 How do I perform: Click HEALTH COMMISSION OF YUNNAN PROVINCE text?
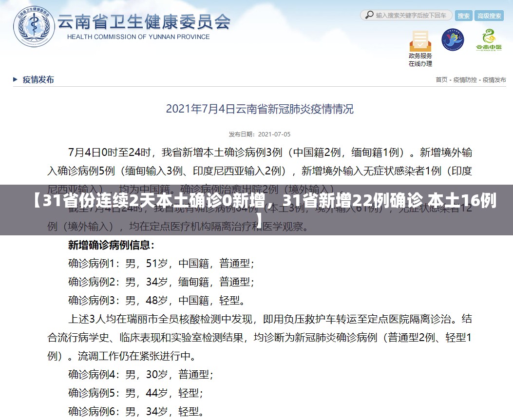[x=138, y=37]
